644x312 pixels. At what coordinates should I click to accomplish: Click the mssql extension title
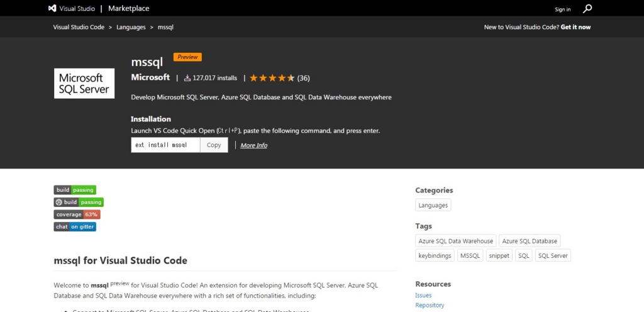point(147,62)
